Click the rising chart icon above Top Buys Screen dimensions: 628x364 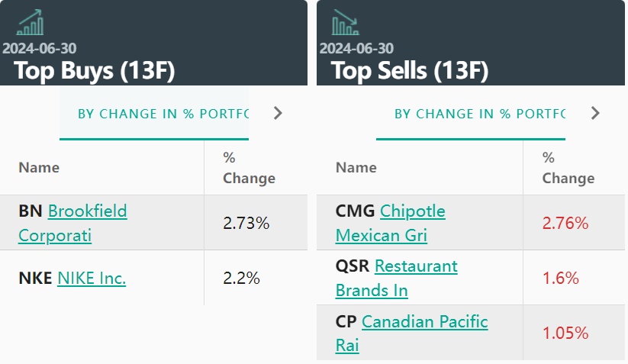tap(30, 22)
